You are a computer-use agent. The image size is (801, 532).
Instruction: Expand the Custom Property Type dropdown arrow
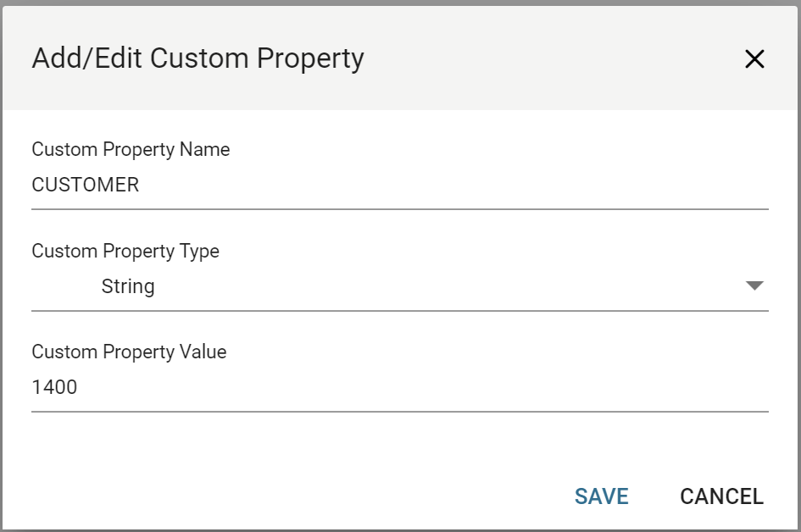[754, 286]
